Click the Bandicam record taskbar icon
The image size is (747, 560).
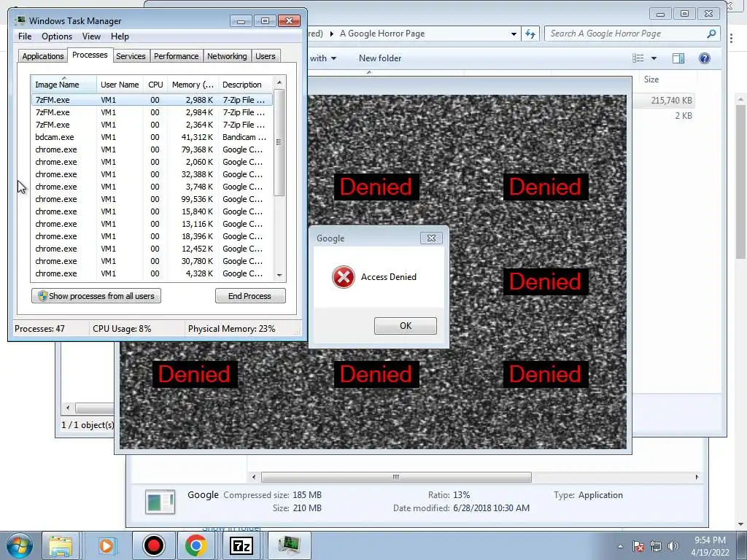153,545
